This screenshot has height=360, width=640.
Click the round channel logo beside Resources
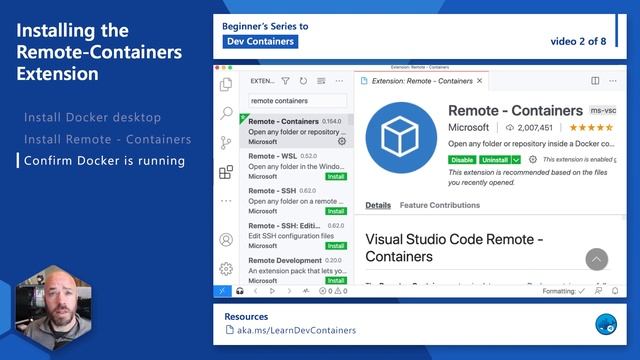(606, 324)
